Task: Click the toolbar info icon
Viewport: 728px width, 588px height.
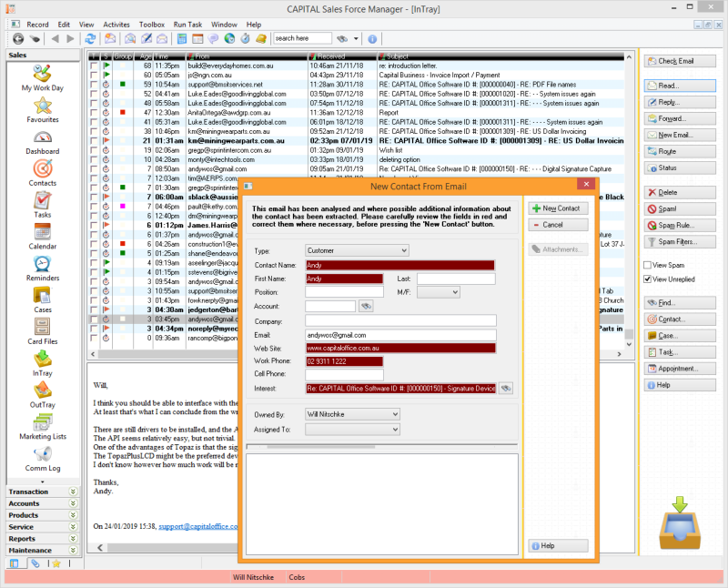Action: (372, 39)
